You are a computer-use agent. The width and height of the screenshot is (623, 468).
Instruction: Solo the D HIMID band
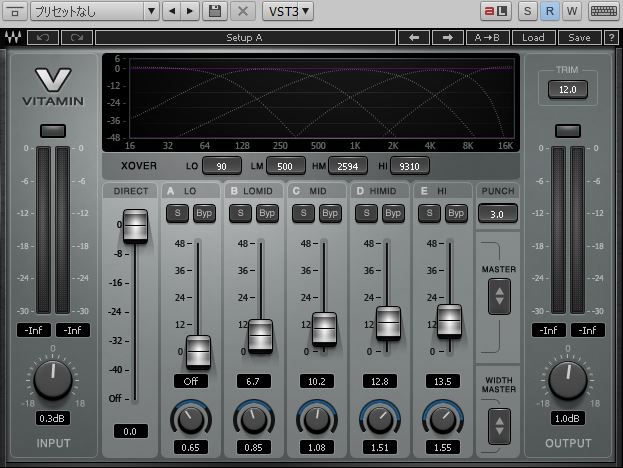[366, 213]
